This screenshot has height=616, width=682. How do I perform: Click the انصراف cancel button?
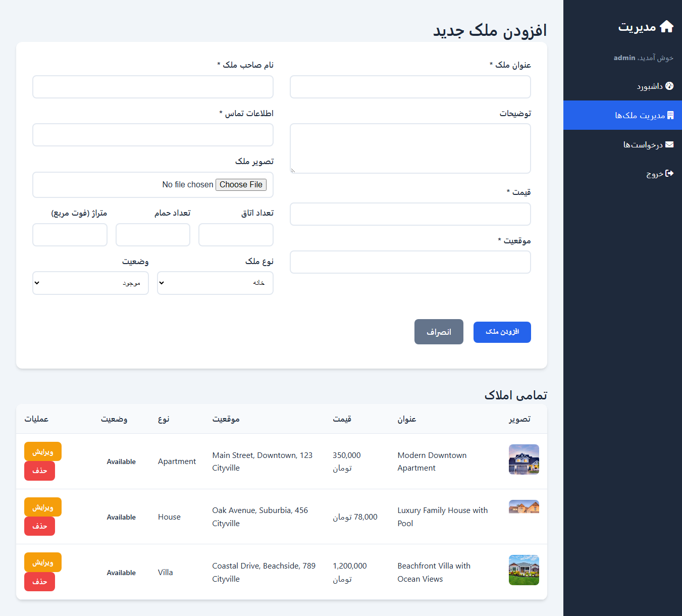(439, 332)
